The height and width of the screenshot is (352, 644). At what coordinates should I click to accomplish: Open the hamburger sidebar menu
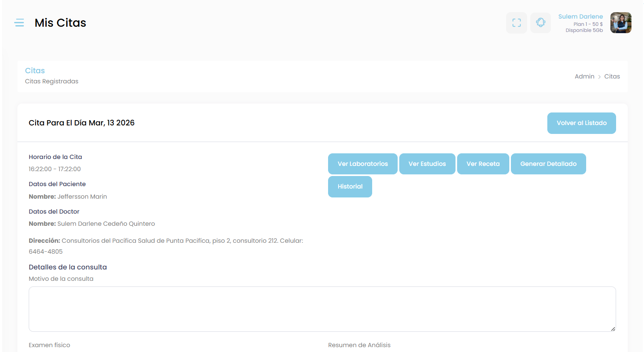click(19, 23)
